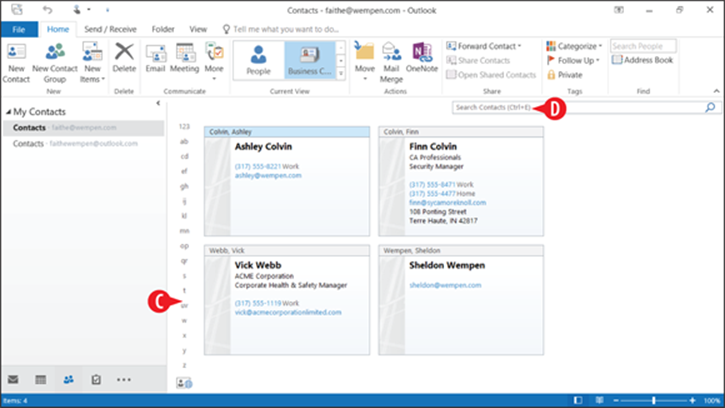This screenshot has width=725, height=408.
Task: Click the Send/Receive All Folders icon
Action: coord(17,9)
